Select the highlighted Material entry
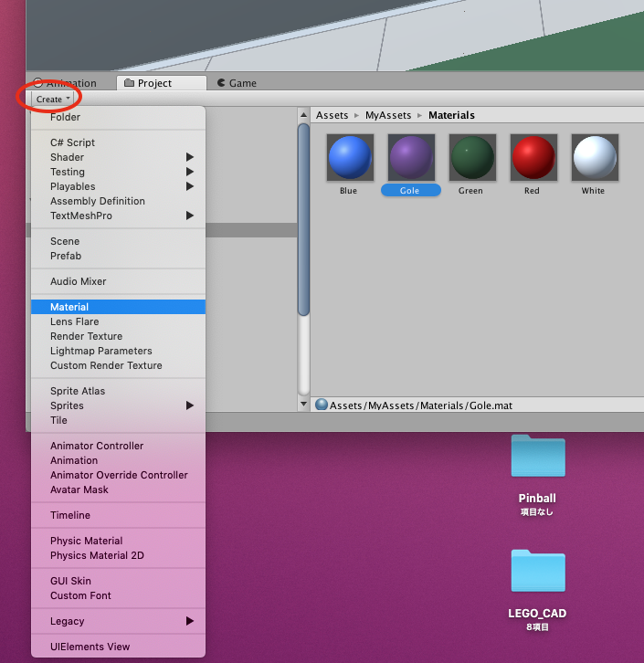 click(x=119, y=307)
